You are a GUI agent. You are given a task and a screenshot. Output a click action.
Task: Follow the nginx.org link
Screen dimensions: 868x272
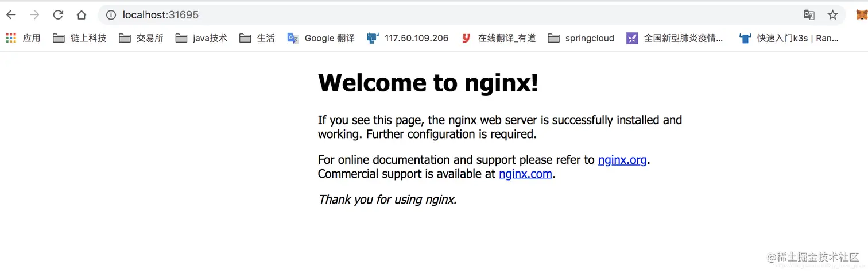(622, 160)
